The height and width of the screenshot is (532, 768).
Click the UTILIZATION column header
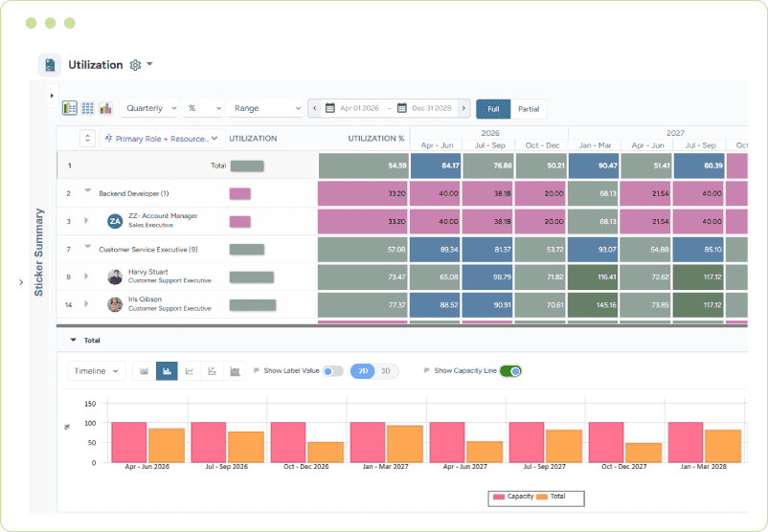click(253, 139)
